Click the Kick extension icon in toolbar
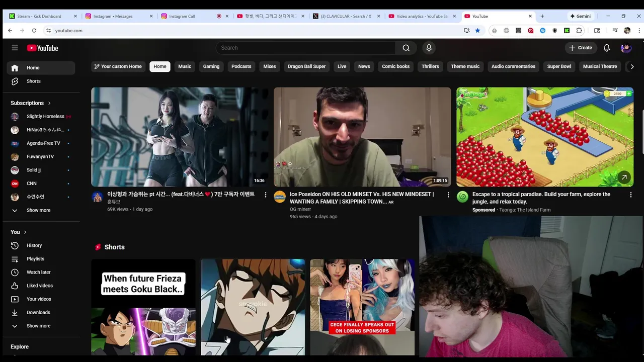 click(567, 31)
